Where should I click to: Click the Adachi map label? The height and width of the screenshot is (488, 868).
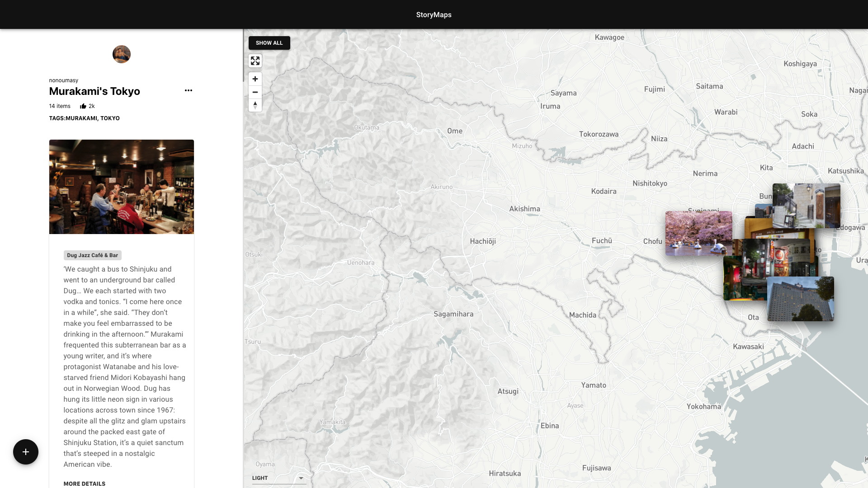click(x=803, y=146)
